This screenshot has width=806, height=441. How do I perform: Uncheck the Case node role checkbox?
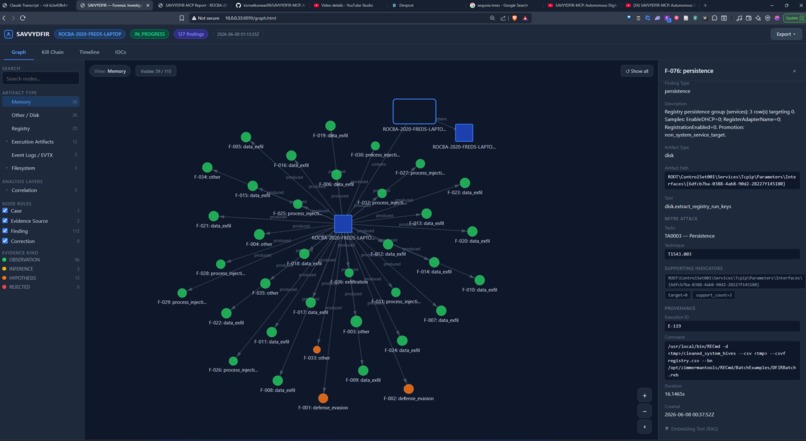click(x=5, y=211)
